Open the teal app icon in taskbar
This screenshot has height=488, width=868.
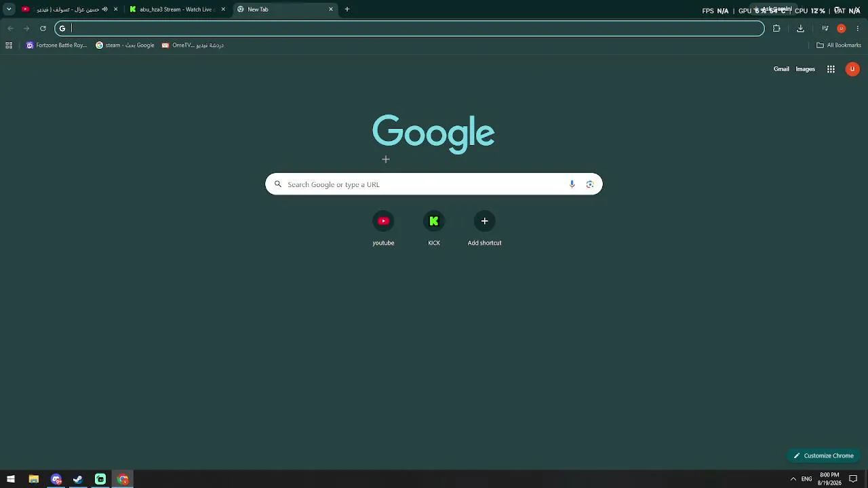[x=100, y=479]
